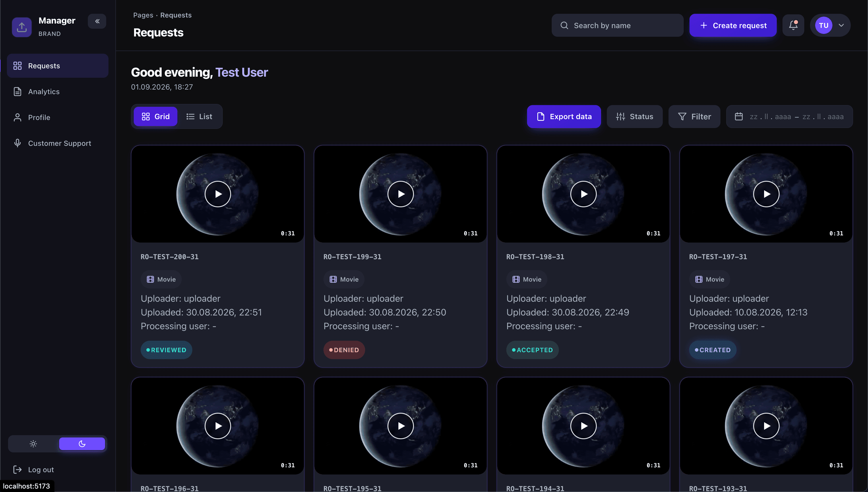Open the calendar icon in date range
868x492 pixels.
pyautogui.click(x=739, y=117)
